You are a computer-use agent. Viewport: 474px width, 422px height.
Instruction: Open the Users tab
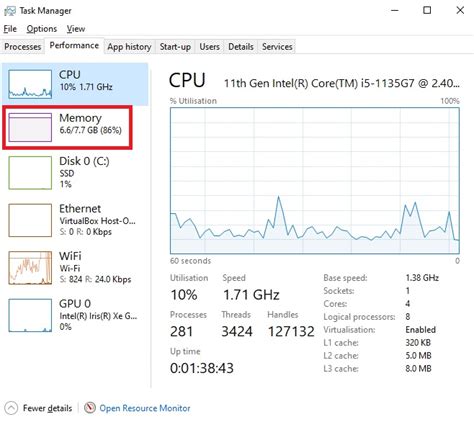tap(209, 47)
